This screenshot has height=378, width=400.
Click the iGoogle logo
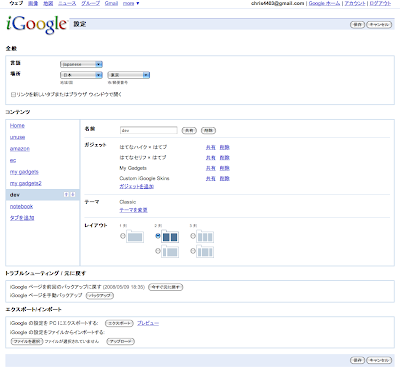(x=37, y=24)
